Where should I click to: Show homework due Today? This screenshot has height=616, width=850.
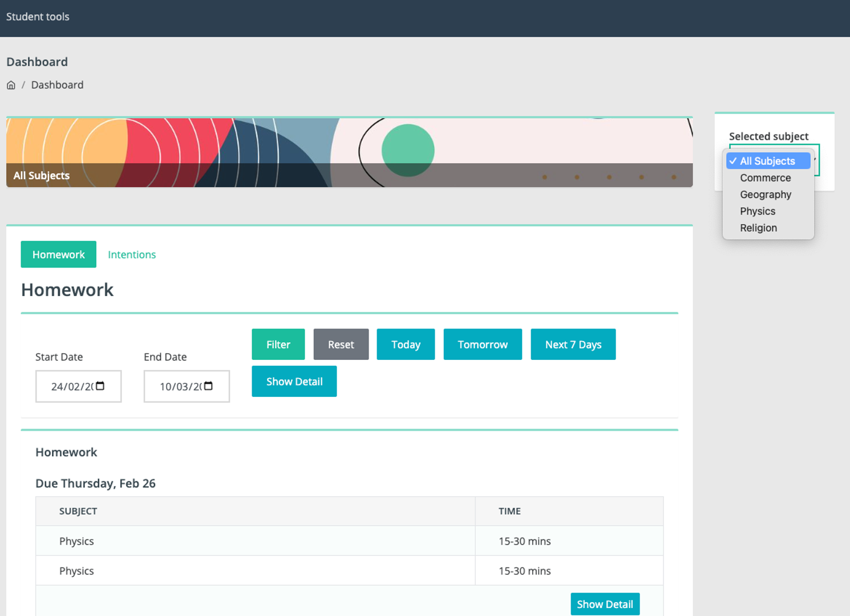(x=406, y=345)
